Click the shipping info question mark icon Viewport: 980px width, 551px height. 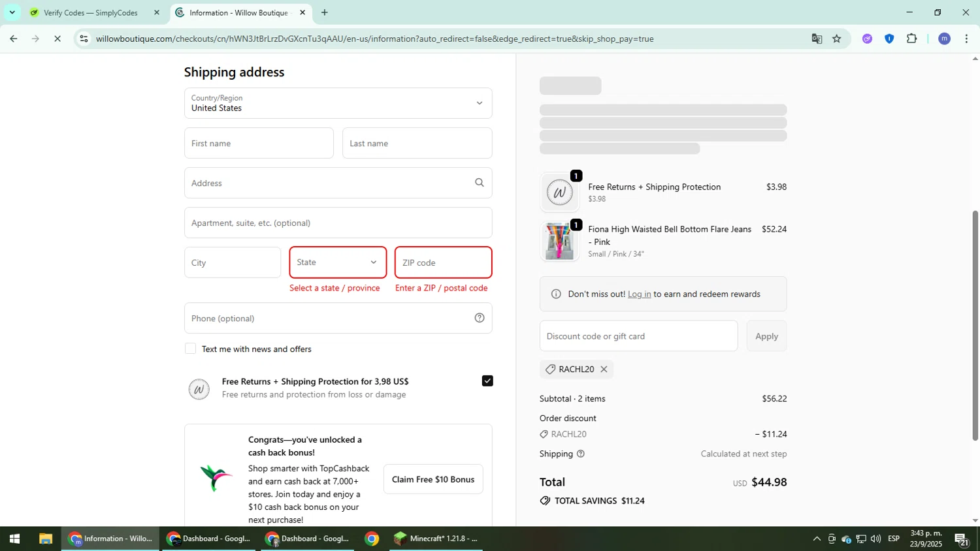(580, 454)
